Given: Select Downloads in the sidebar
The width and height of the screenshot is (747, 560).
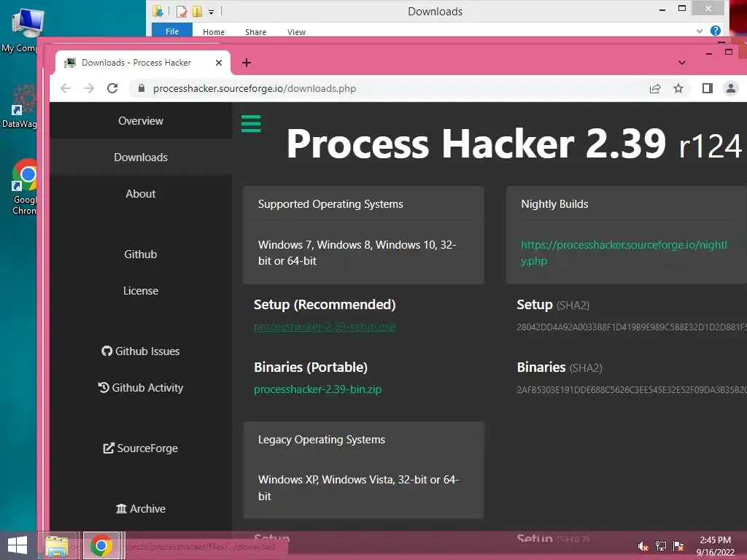Looking at the screenshot, I should pos(141,157).
